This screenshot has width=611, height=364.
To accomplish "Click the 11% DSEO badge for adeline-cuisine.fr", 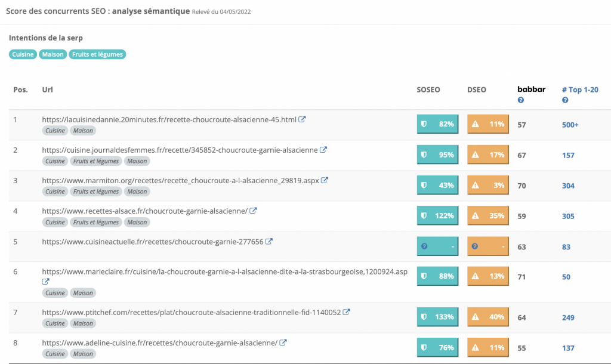I will (x=488, y=347).
